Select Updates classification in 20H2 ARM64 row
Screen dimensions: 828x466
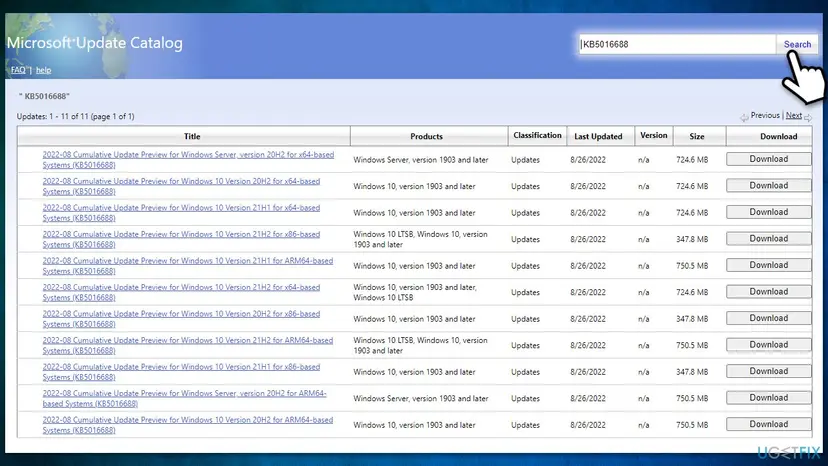(x=525, y=425)
